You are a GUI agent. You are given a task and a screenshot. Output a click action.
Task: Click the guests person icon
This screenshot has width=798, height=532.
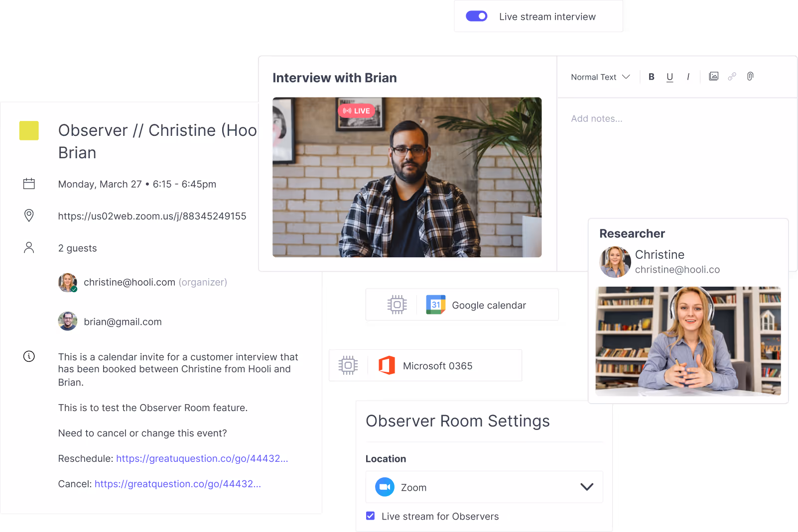coord(29,247)
